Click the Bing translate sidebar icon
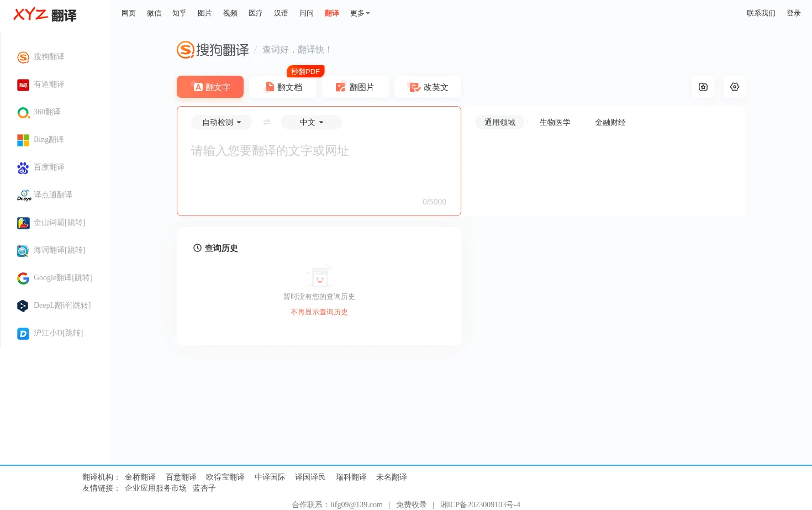This screenshot has height=510, width=812. pos(23,140)
